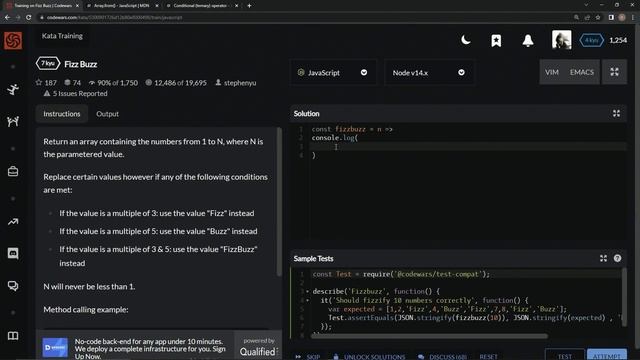Viewport: 640px width, 360px height.
Task: Click the Sample Tests horizontal scrollbar
Action: [x=429, y=336]
